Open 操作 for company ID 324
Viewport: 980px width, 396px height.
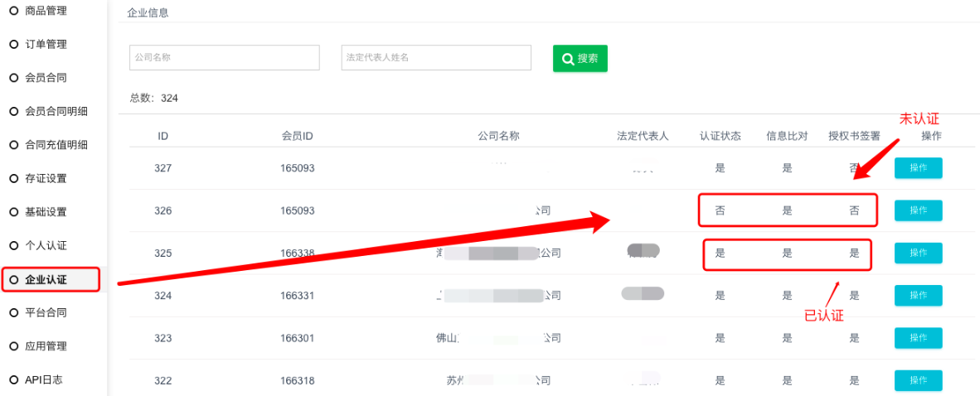(x=918, y=296)
